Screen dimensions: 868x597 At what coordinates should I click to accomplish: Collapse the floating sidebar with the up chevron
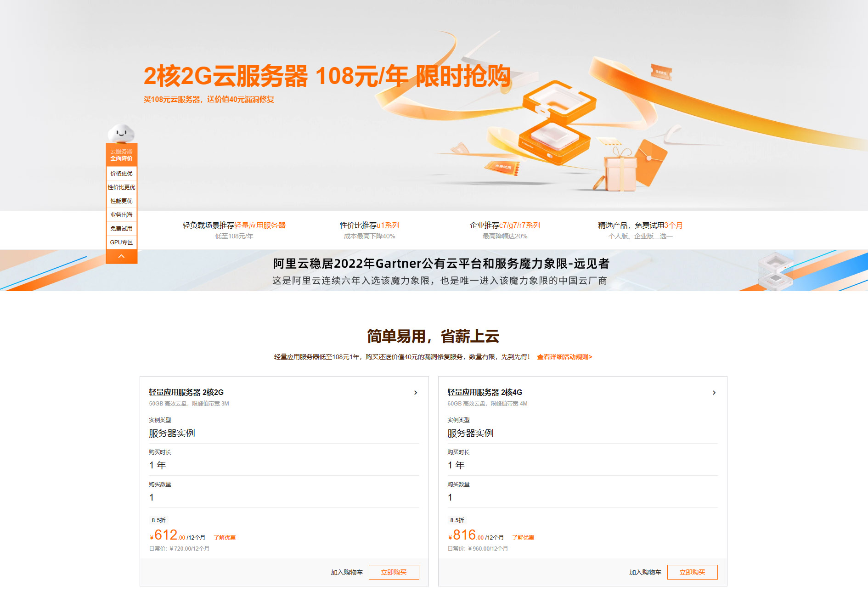point(121,256)
